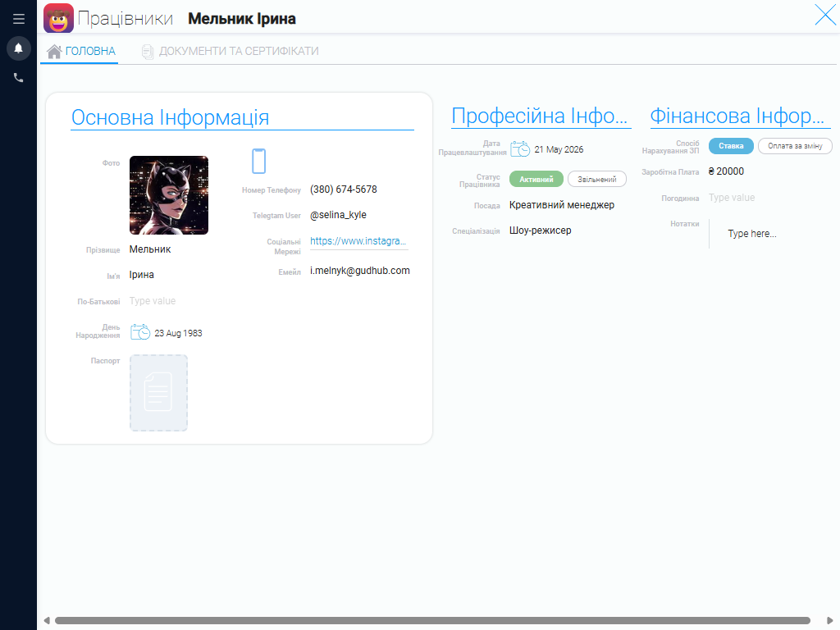This screenshot has width=840, height=630.
Task: Click horizontal scrollbar left arrow
Action: click(47, 620)
